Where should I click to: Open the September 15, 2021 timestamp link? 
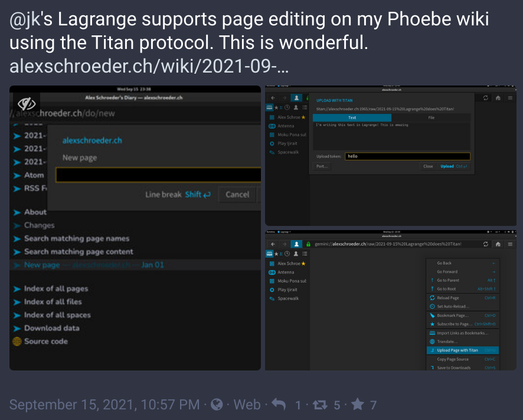click(x=104, y=405)
